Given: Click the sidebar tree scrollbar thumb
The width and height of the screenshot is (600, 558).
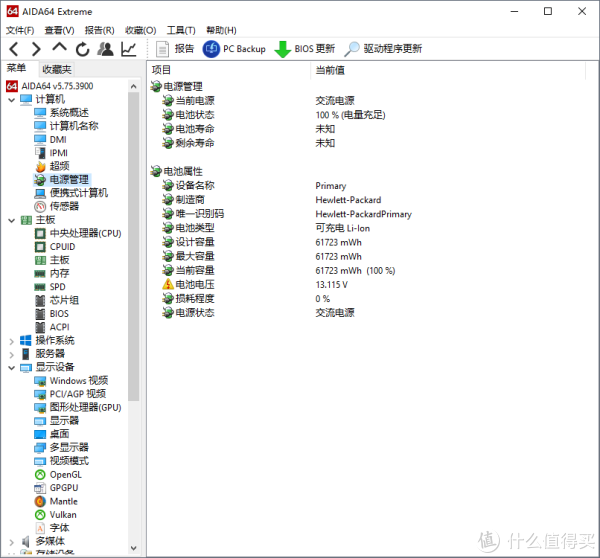Looking at the screenshot, I should click(x=134, y=246).
